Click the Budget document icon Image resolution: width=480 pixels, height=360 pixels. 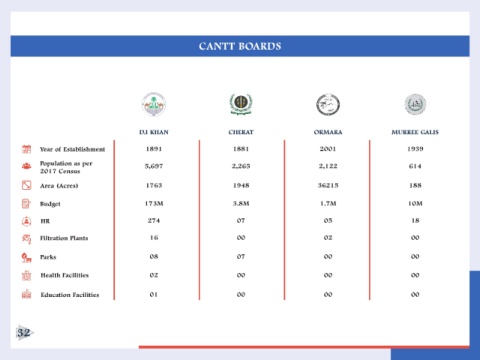click(26, 203)
